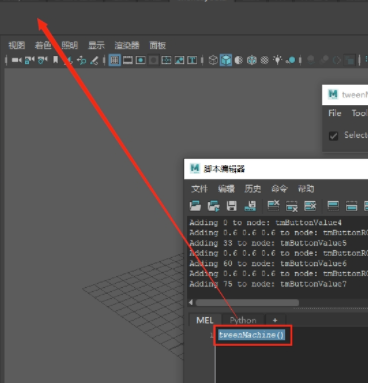This screenshot has height=383, width=368.
Task: Click line 'Adding 60 to node: tmButtonValue6'
Action: click(268, 263)
